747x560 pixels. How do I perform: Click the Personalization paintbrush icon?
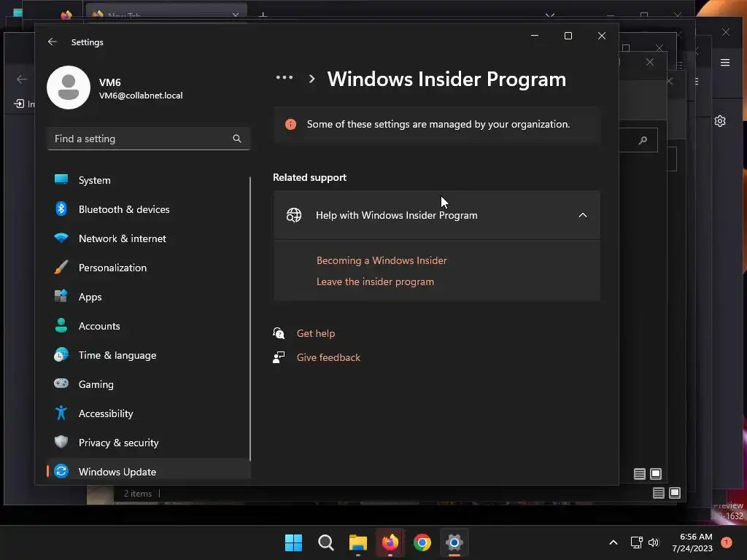click(x=61, y=267)
